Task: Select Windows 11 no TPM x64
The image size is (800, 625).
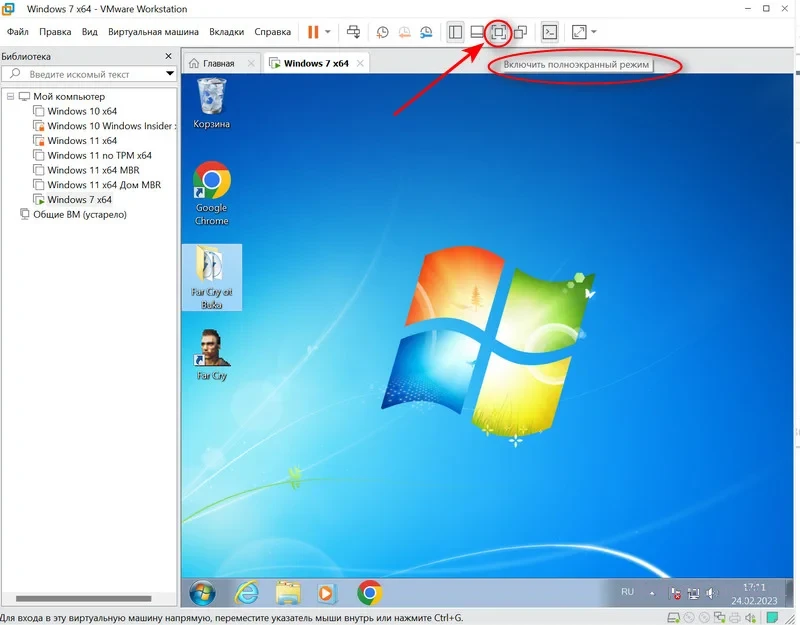Action: tap(99, 156)
